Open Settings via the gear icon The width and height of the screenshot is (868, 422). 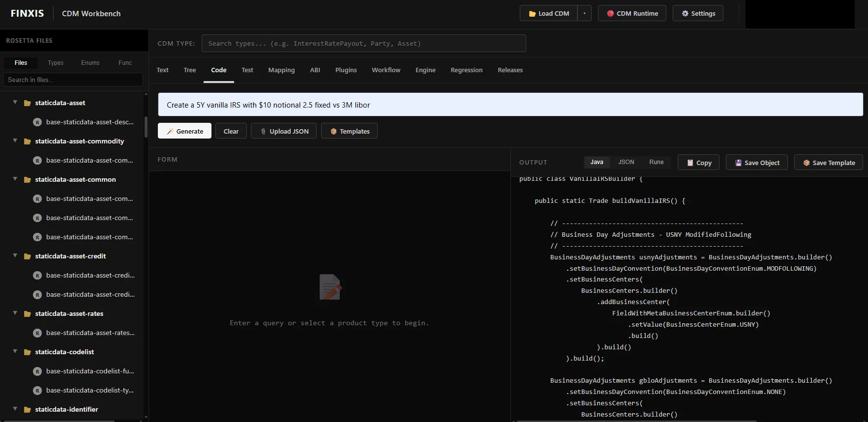(685, 13)
